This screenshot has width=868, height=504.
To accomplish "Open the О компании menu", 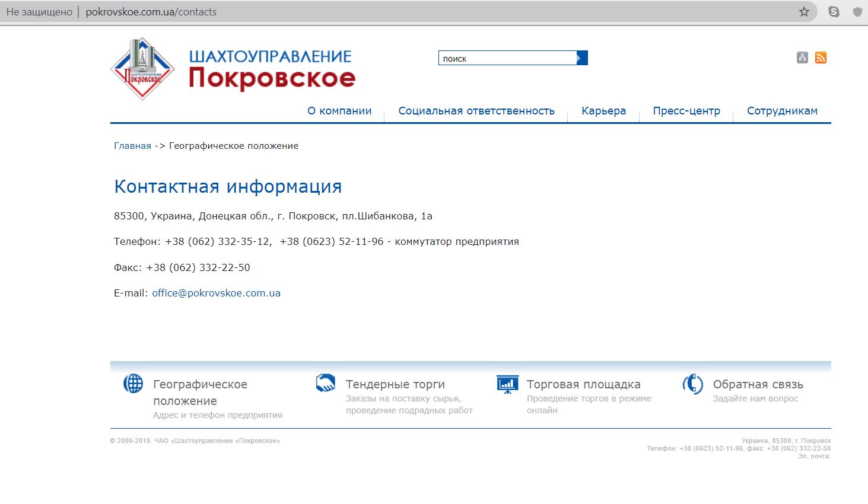I will tap(339, 111).
